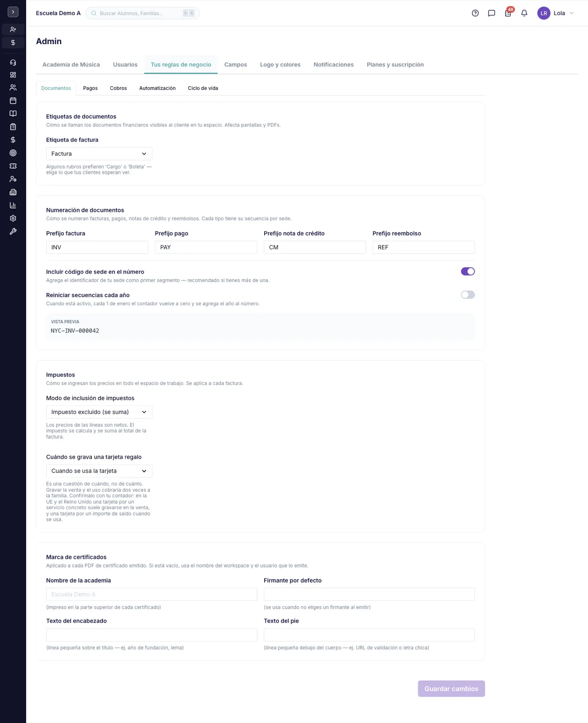Open the headset support icon in sidebar
This screenshot has width=588, height=723.
click(13, 62)
